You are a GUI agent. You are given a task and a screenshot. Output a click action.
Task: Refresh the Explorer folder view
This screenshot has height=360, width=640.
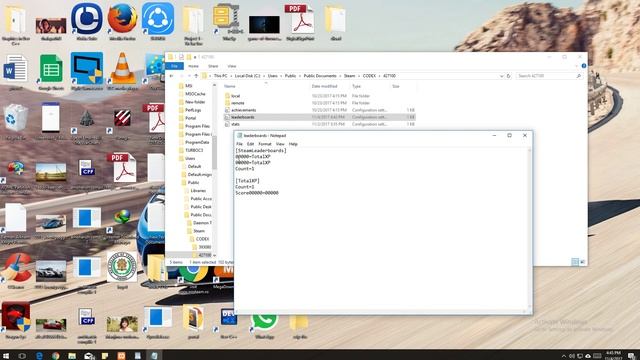509,76
